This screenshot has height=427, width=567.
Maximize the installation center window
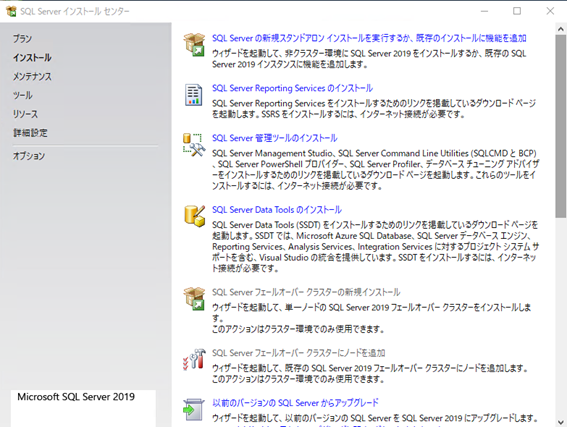pos(517,11)
